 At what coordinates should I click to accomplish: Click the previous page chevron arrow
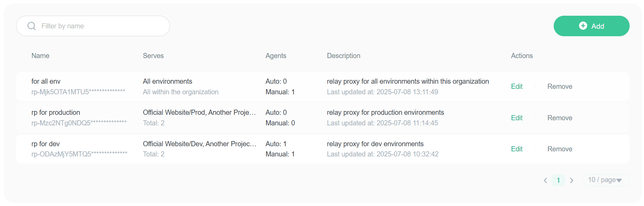(545, 180)
